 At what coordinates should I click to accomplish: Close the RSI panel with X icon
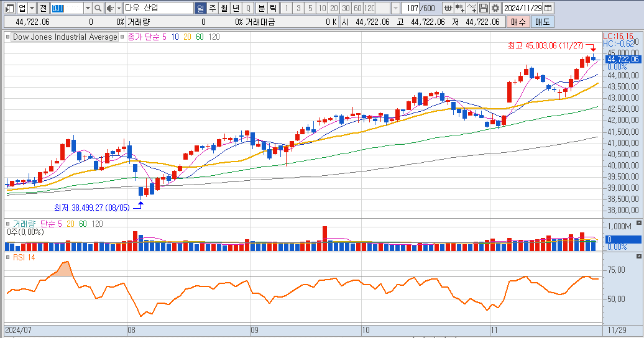(638, 257)
